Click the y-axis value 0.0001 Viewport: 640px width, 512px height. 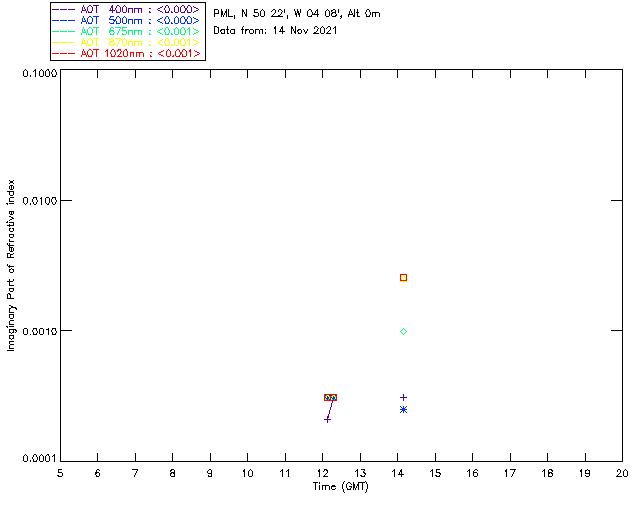[40, 459]
